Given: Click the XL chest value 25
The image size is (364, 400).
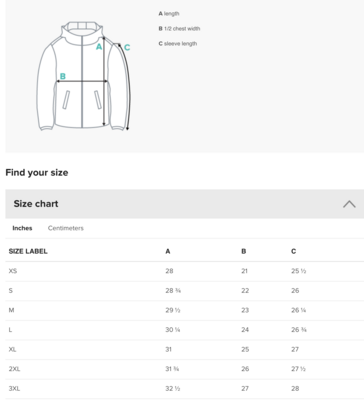Looking at the screenshot, I should [x=245, y=349].
